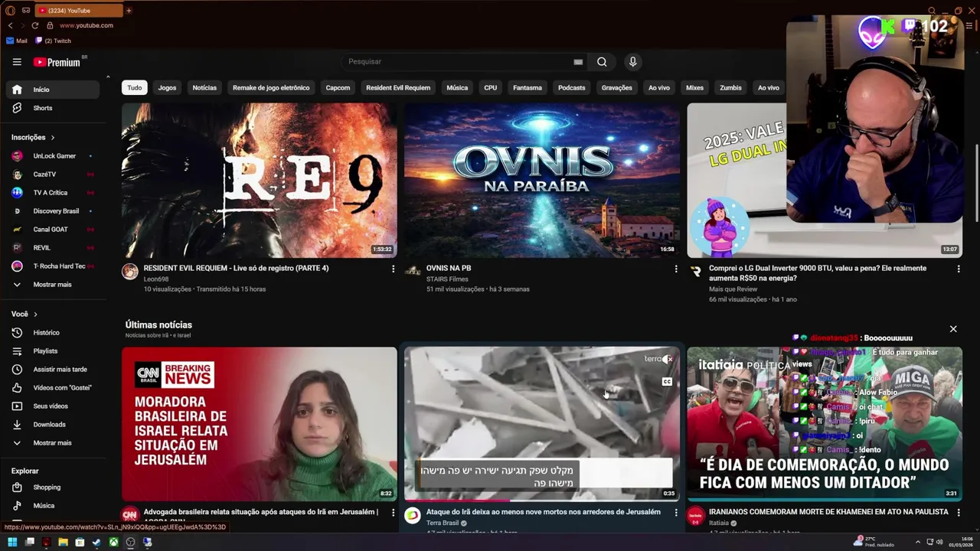
Task: Expand Mostrar mais under Você section
Action: point(53,443)
